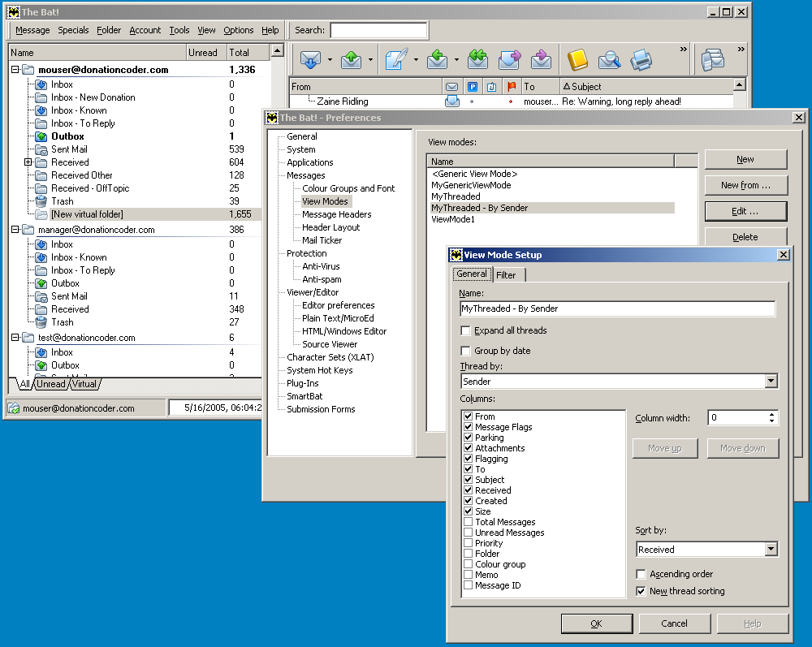Uncheck the Attachments column checkbox
The width and height of the screenshot is (812, 647).
pos(469,448)
